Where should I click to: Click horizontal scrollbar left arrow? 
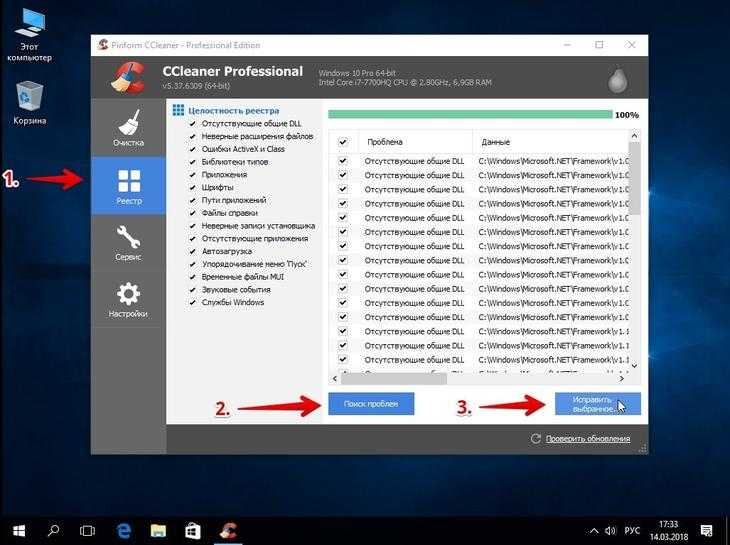[x=334, y=379]
